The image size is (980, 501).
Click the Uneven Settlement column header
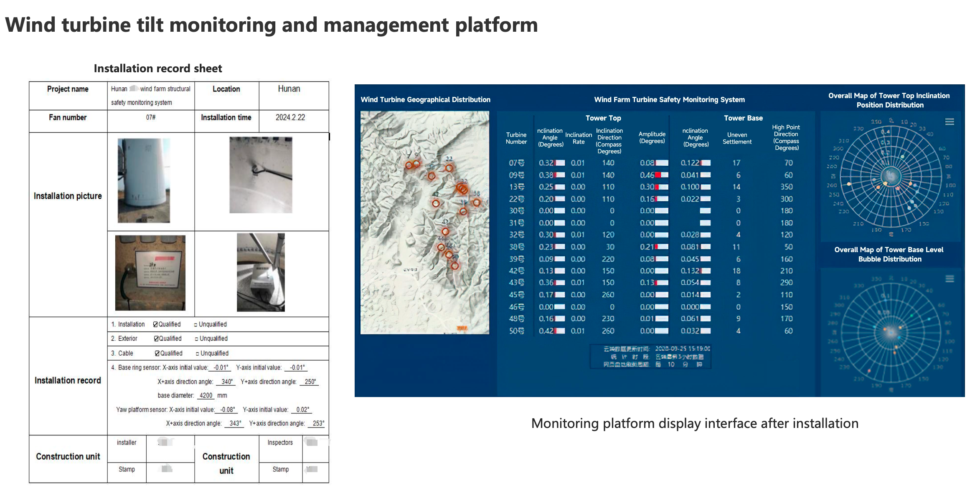pos(737,138)
